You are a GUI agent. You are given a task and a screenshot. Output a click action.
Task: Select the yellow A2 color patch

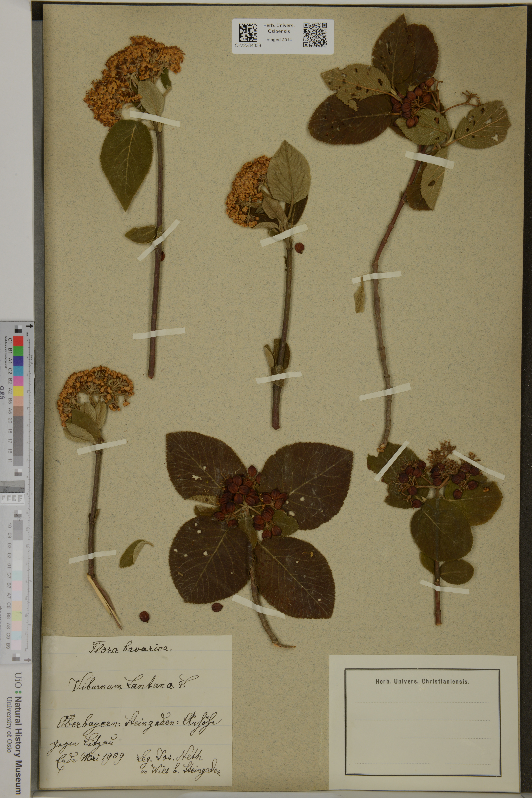pos(18,391)
